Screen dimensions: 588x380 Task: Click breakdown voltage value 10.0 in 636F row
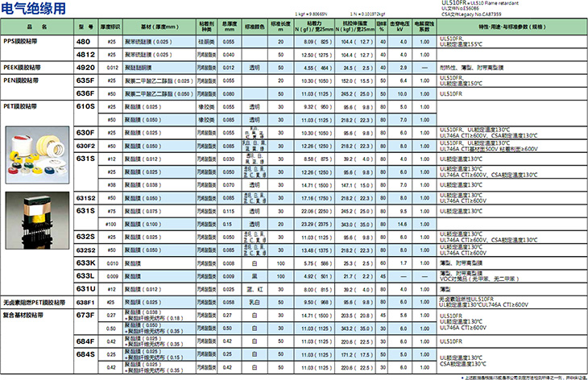402,93
